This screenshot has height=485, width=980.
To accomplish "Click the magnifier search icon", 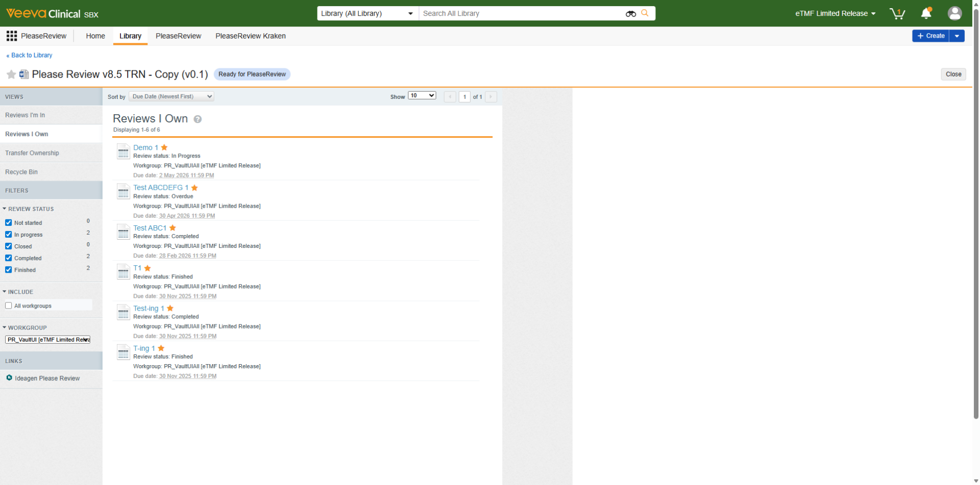I will (x=645, y=13).
